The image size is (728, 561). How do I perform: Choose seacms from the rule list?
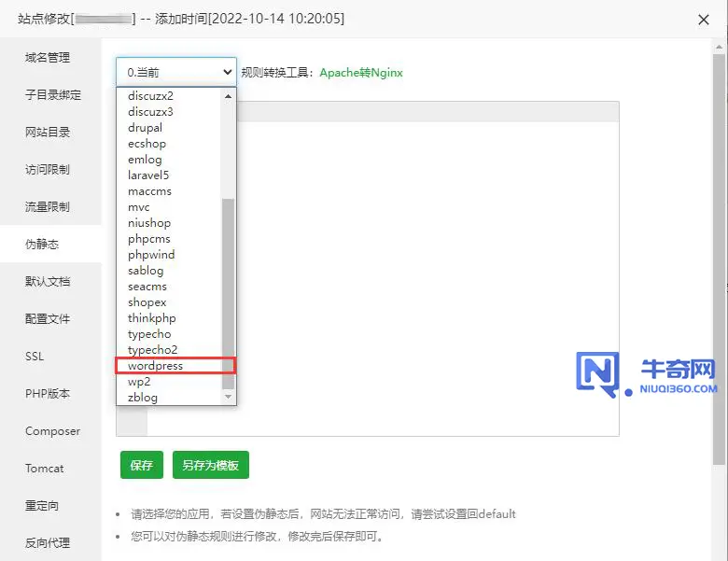tap(169, 286)
